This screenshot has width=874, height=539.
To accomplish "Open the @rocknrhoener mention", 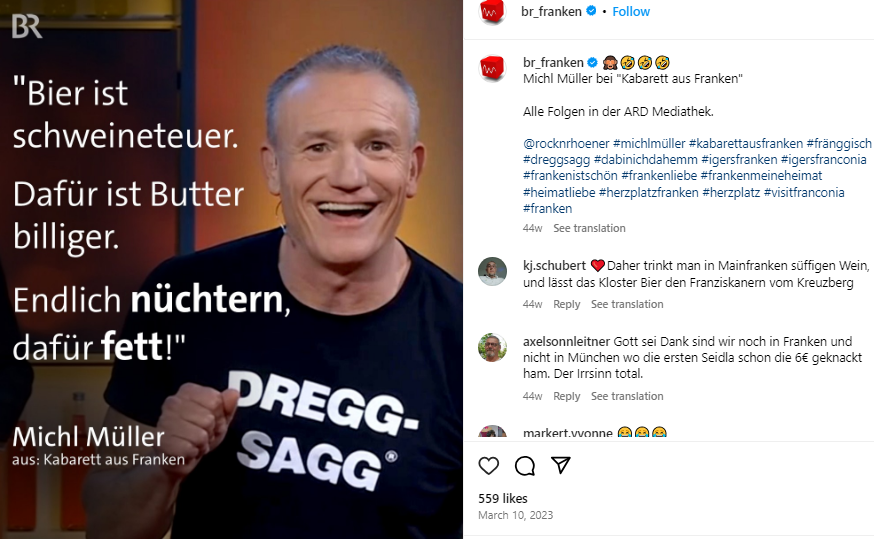I will (x=566, y=143).
